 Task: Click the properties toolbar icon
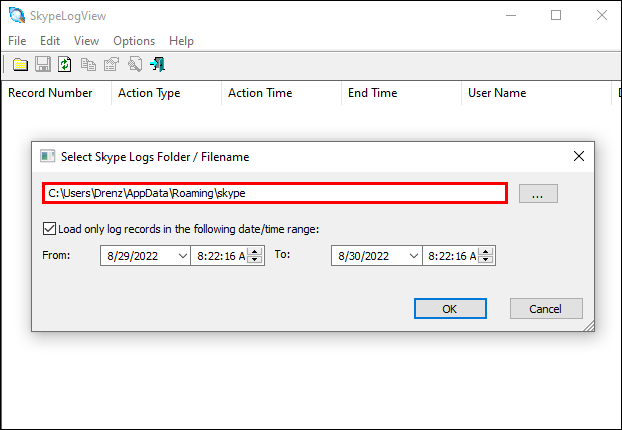pyautogui.click(x=111, y=64)
